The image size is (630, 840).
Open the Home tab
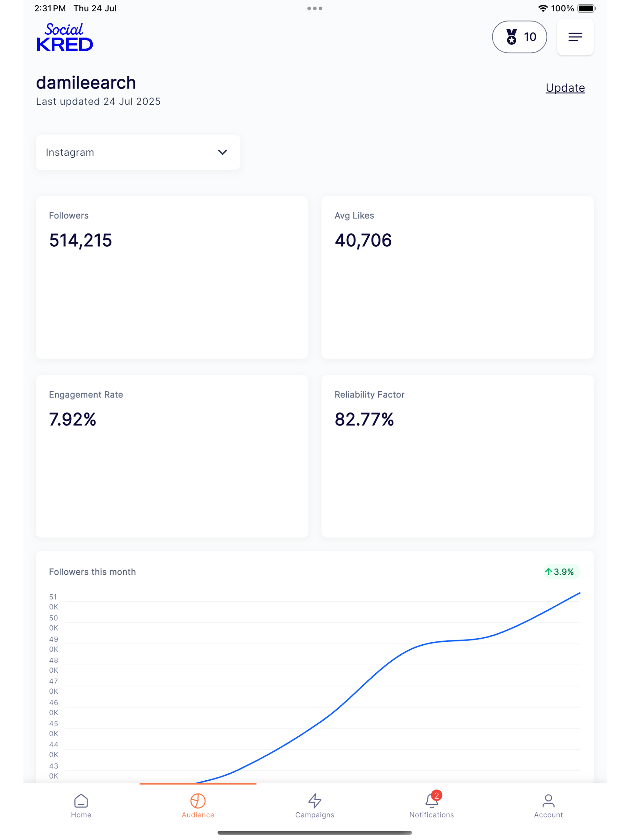point(81,806)
